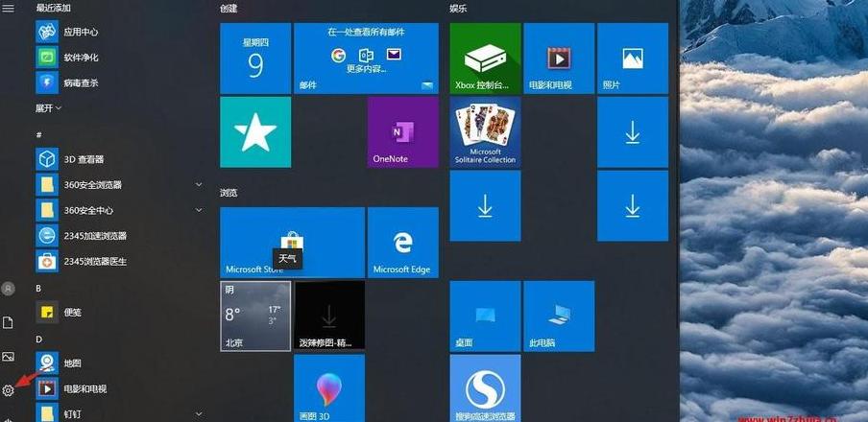This screenshot has width=868, height=422.
Task: Open 3D 查看器 app
Action: coord(121,159)
